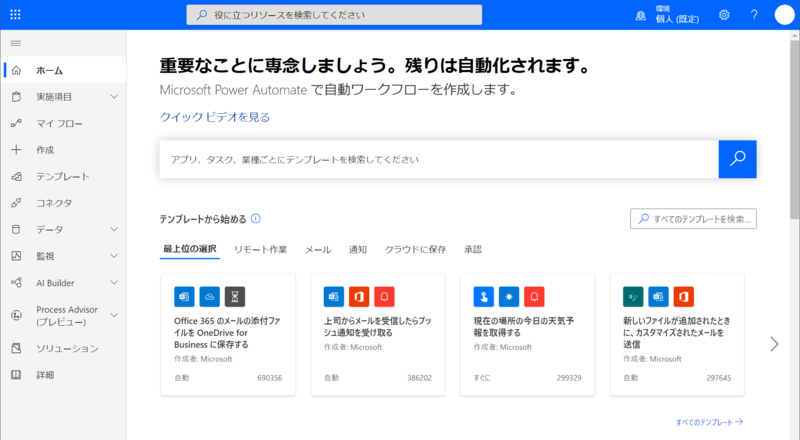Open テンプレート in sidebar

point(63,176)
